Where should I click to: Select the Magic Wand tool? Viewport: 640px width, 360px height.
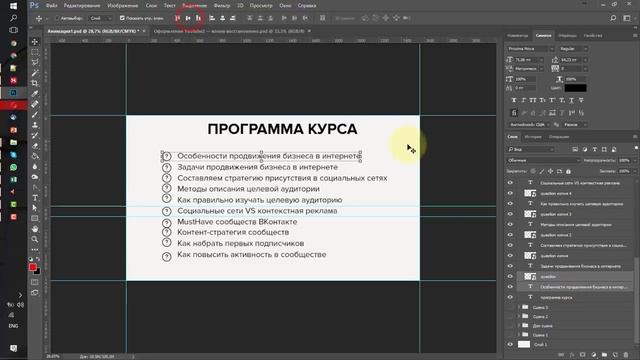tap(35, 73)
